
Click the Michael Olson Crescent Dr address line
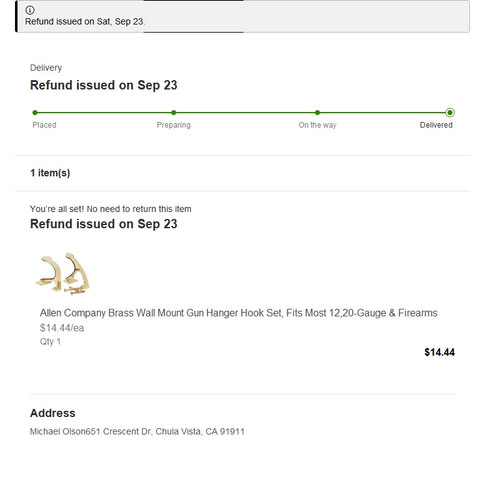pyautogui.click(x=137, y=432)
